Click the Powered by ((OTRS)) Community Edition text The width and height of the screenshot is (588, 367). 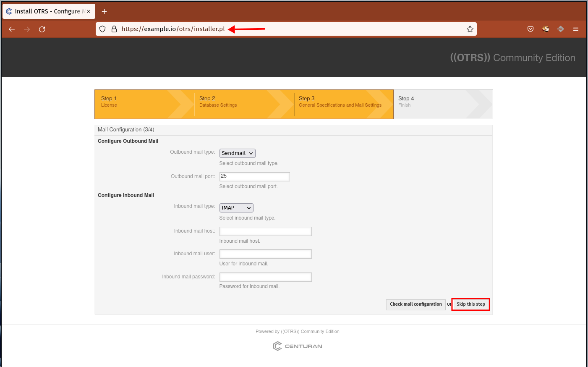(x=298, y=331)
